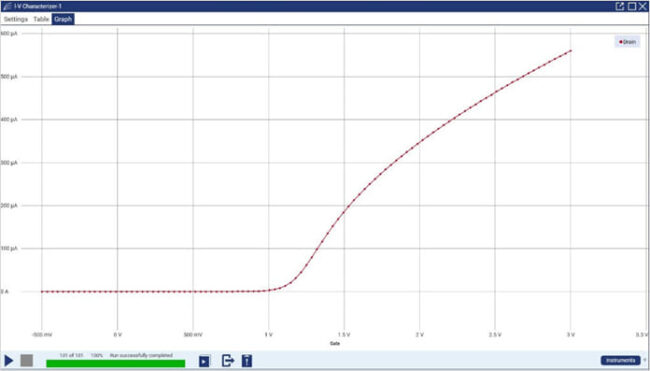Viewport: 650px width, 371px height.
Task: Click the '2 V' x-axis label
Action: 420,334
